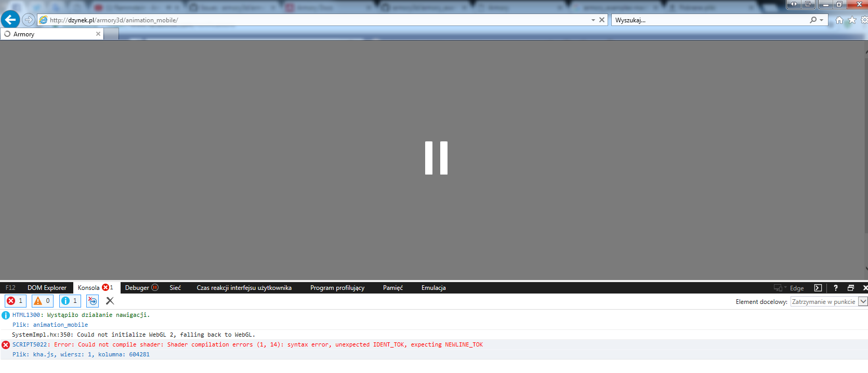This screenshot has width=868, height=373.
Task: Select the SystemImpl.hx:350 WebGL fallback message
Action: point(134,335)
